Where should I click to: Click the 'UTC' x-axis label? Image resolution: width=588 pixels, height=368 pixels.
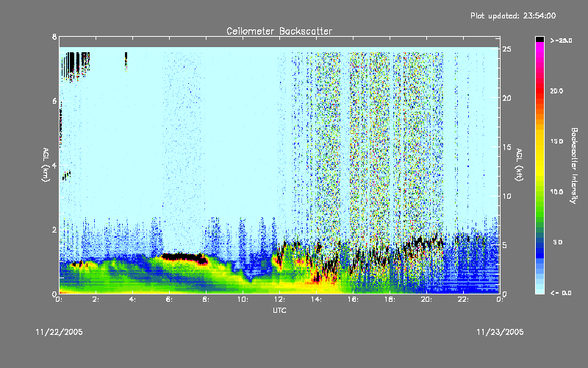[x=279, y=310]
